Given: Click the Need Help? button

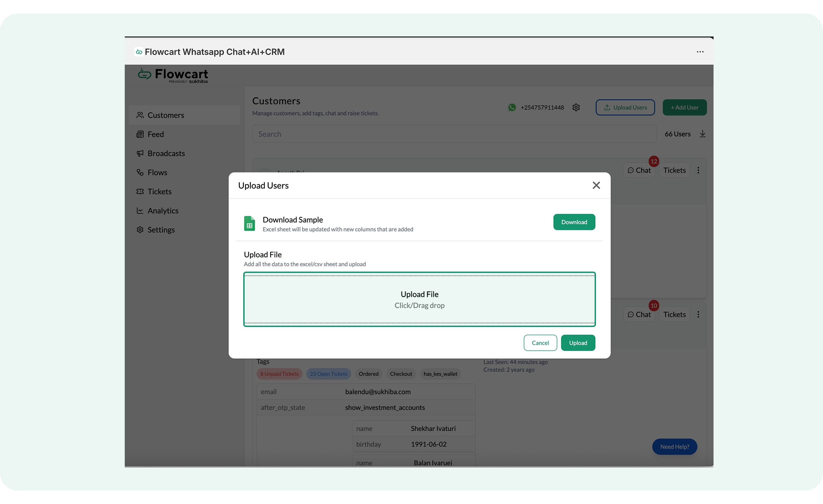Looking at the screenshot, I should tap(674, 447).
